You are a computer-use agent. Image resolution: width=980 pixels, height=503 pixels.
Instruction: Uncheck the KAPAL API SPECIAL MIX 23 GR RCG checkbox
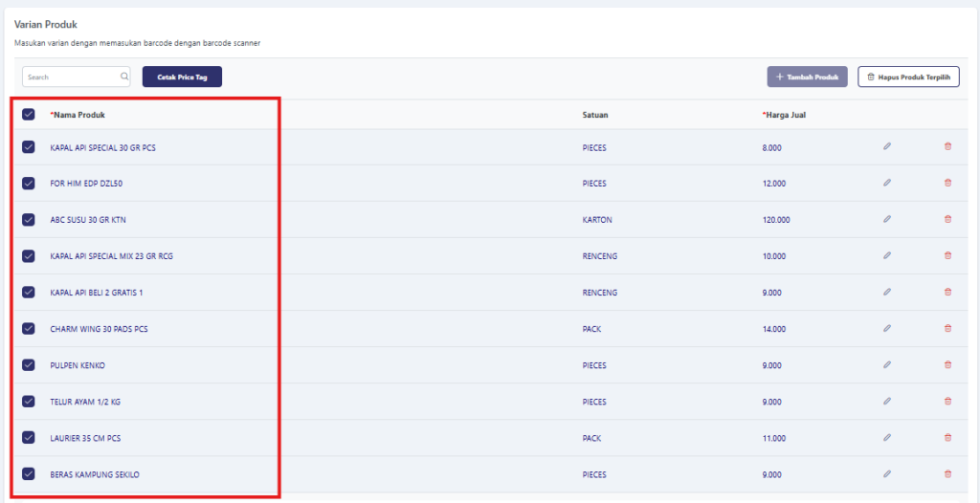(x=29, y=256)
